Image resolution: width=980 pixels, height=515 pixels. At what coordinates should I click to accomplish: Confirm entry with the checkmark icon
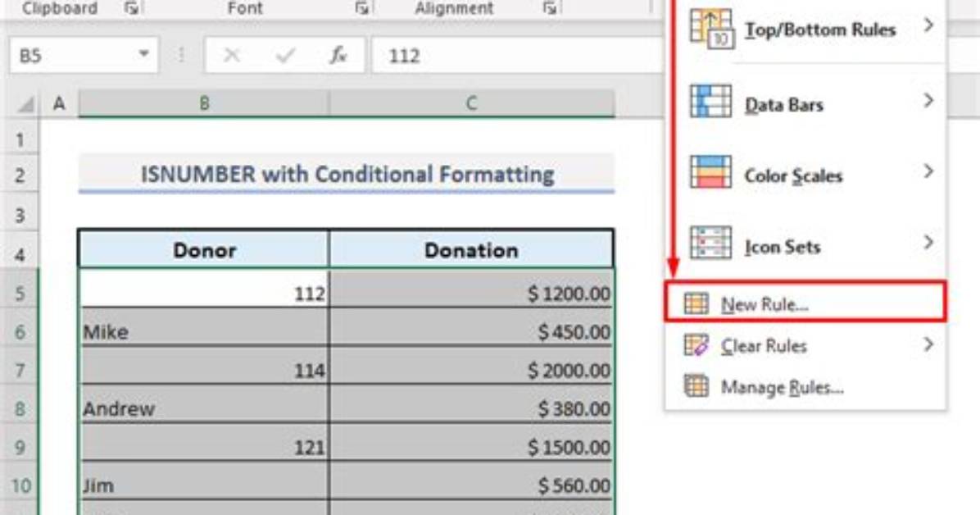(285, 55)
